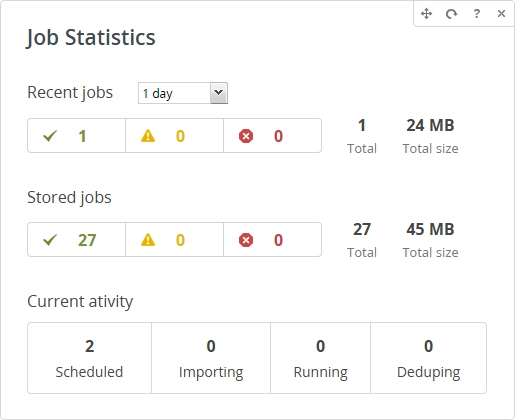Expand the Recent jobs dropdown arrow
This screenshot has width=515, height=420.
219,93
